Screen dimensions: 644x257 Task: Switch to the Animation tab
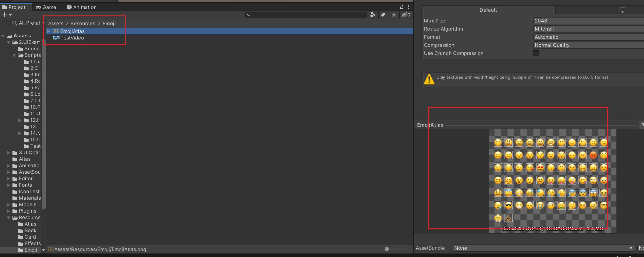point(82,7)
